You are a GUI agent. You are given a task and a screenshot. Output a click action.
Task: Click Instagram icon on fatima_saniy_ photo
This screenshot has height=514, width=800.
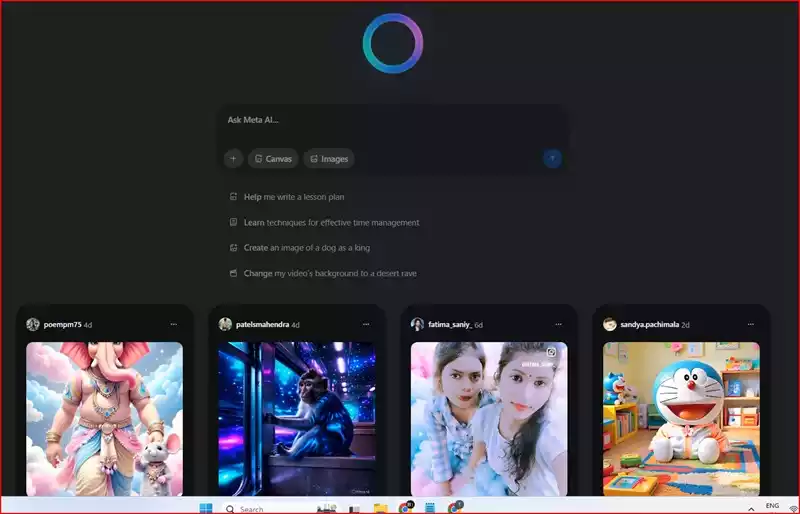pos(552,352)
